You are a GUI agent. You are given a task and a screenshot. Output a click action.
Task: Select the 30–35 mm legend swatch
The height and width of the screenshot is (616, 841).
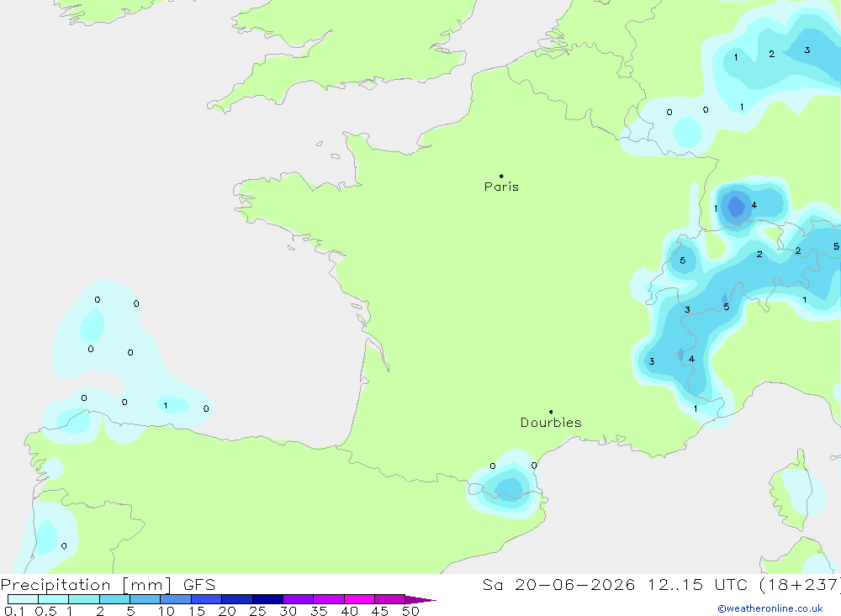pyautogui.click(x=298, y=599)
